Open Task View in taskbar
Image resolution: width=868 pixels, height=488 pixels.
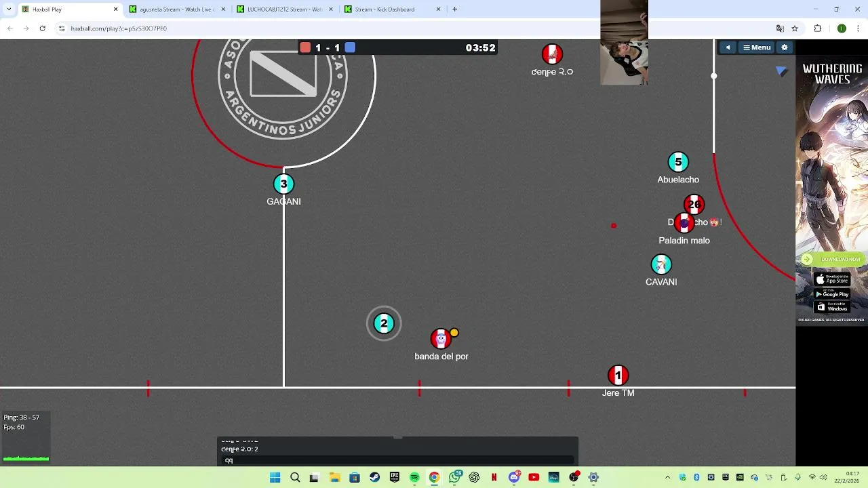(314, 477)
